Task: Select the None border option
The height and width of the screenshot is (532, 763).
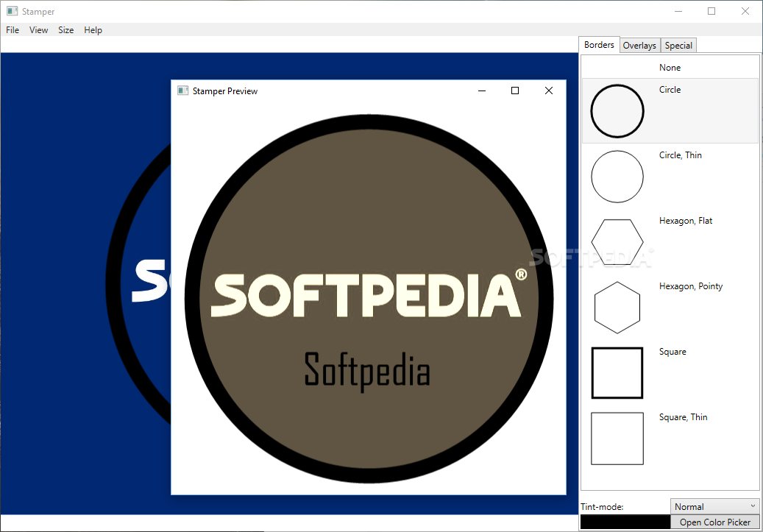Action: [x=670, y=67]
